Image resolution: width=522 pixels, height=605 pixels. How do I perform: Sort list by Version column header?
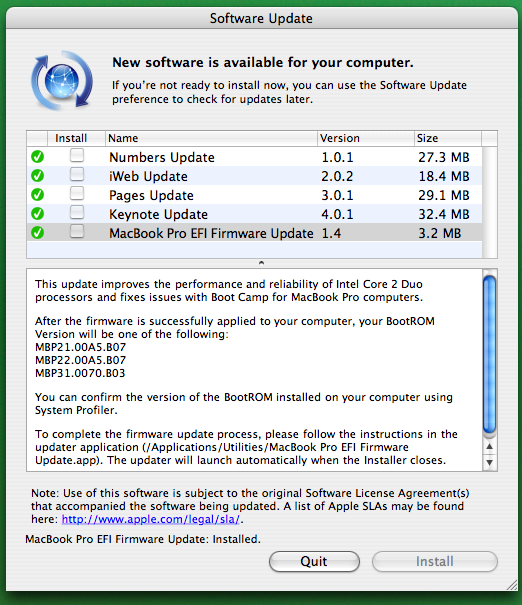[365, 138]
